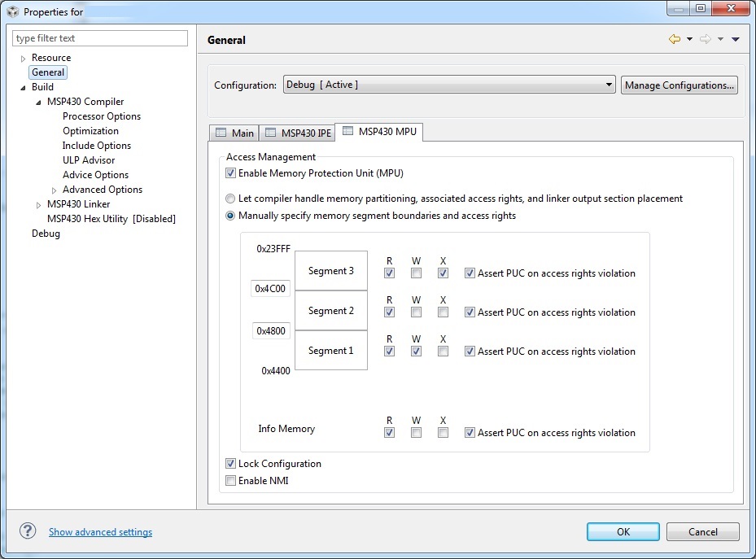Click the MSP430 IPE tab icon

[x=270, y=133]
